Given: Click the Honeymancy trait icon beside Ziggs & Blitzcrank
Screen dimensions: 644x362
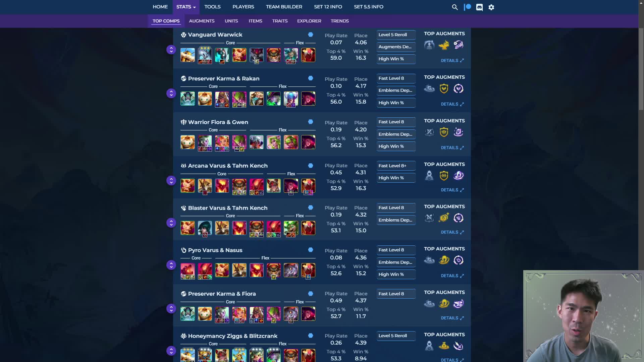Looking at the screenshot, I should [x=183, y=336].
